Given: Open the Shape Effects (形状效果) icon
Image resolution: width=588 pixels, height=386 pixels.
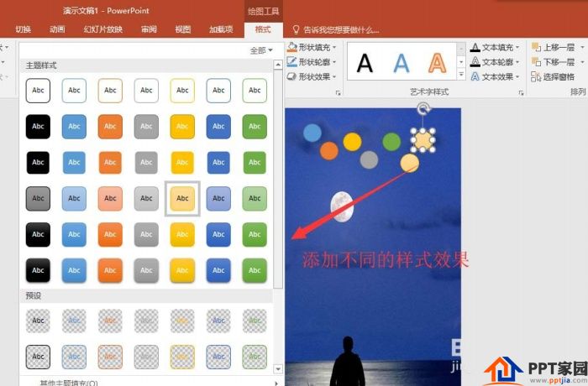Looking at the screenshot, I should tap(292, 76).
